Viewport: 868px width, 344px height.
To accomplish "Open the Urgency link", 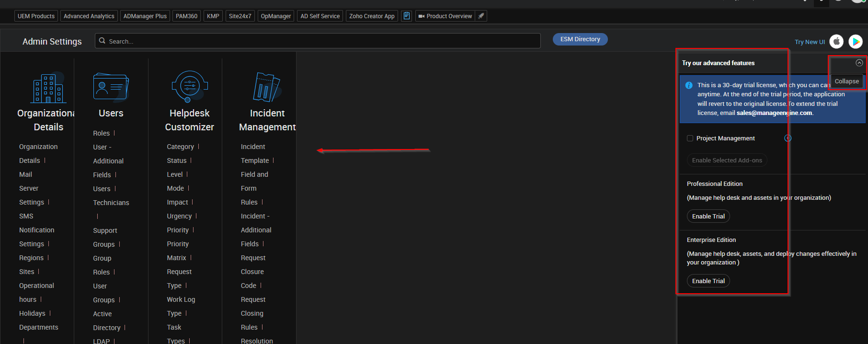I will (x=179, y=216).
